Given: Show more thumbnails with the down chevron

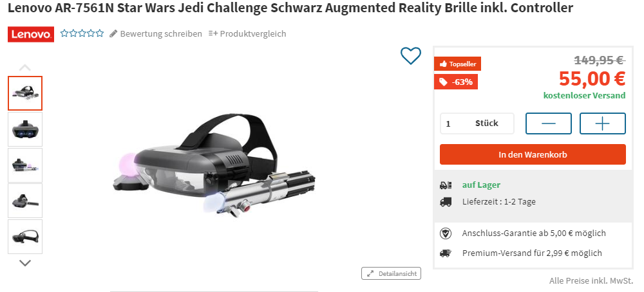Looking at the screenshot, I should [25, 263].
